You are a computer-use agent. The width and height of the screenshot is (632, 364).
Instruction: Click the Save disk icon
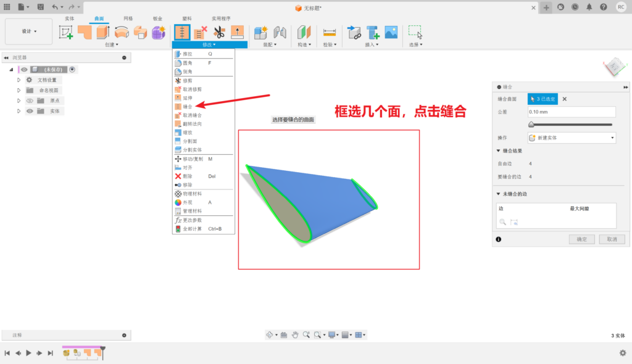(x=41, y=7)
